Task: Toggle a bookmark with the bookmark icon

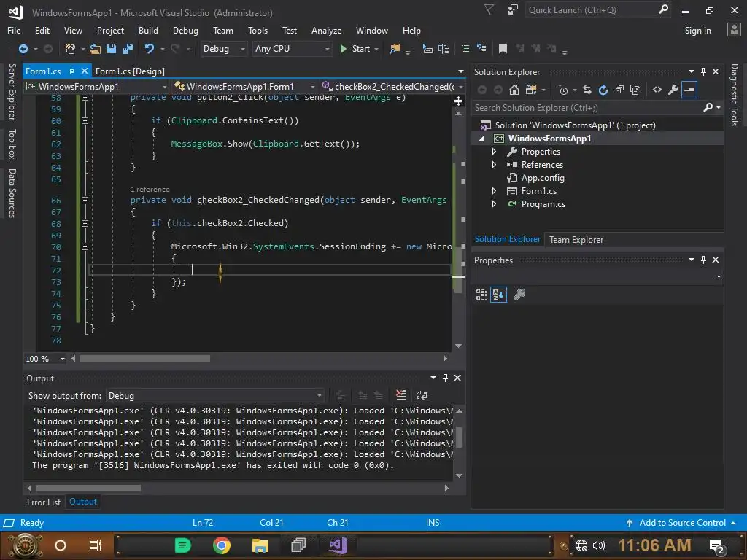Action: click(x=503, y=49)
